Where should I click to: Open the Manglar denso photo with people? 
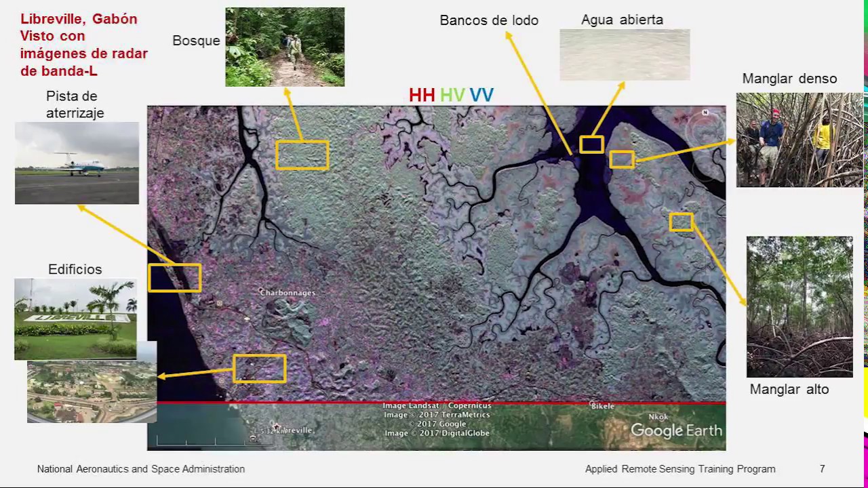799,140
